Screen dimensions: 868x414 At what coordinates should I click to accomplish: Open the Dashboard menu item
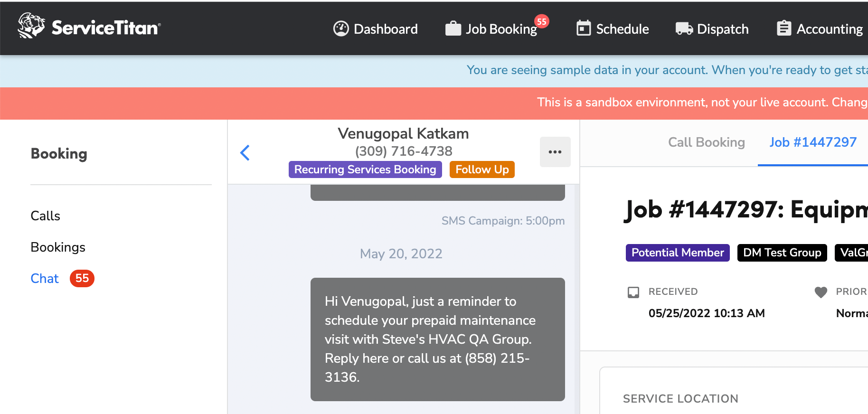pos(376,29)
